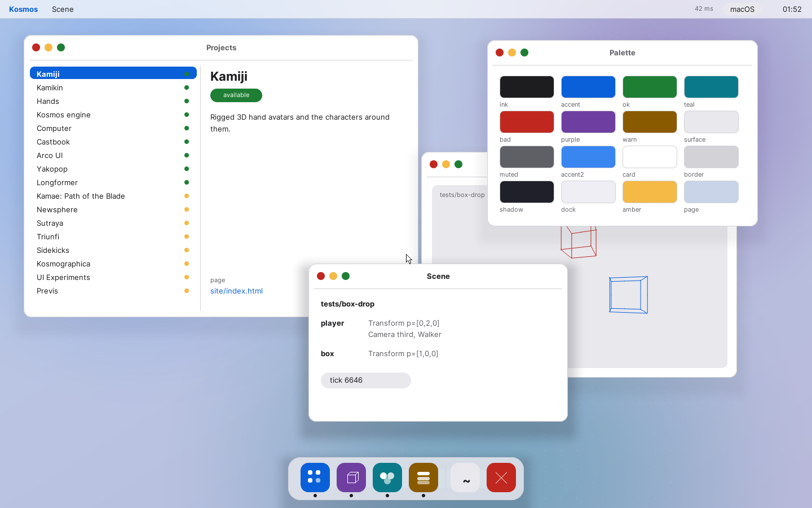
Task: Open the purple cube app in dock
Action: coord(351,478)
